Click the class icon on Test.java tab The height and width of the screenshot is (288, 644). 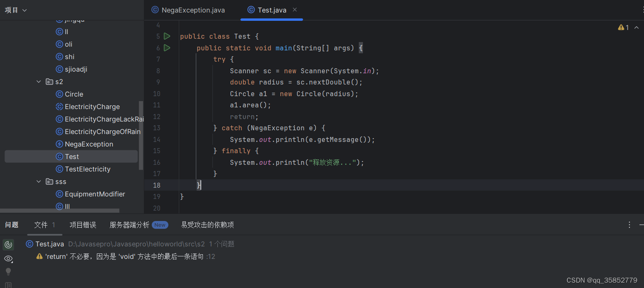tap(251, 10)
